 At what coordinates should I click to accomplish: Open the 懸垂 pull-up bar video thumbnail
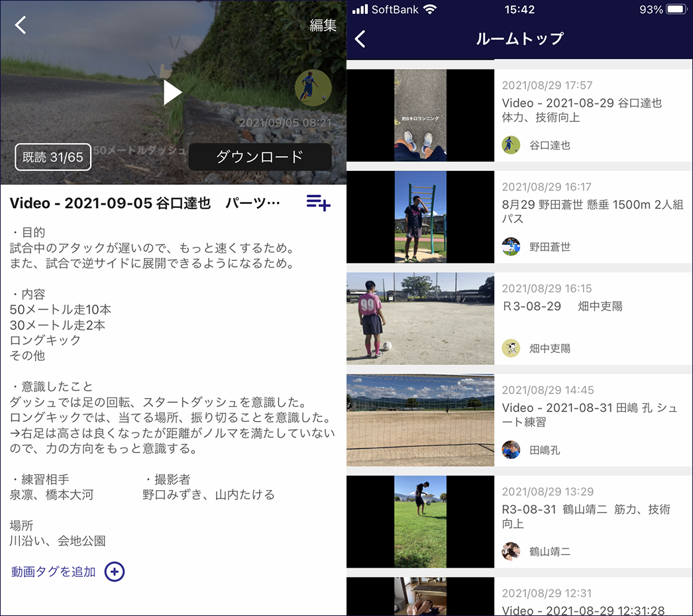420,217
